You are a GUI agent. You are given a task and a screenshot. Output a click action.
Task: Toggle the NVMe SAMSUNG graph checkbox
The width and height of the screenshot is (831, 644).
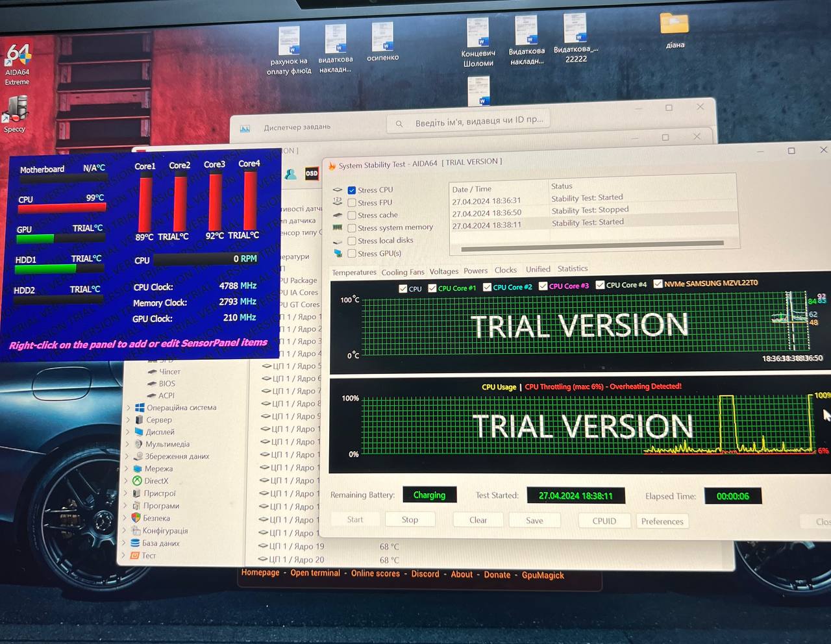[x=658, y=284]
